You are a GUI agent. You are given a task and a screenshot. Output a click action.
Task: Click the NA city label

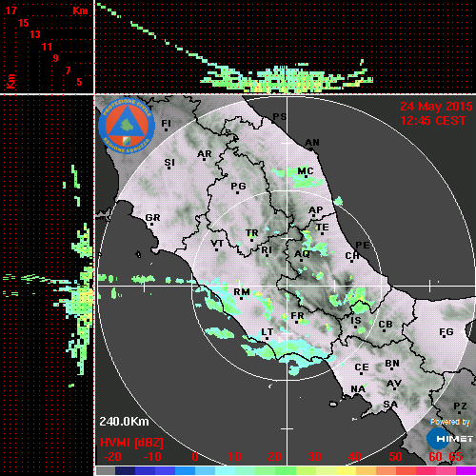point(358,388)
